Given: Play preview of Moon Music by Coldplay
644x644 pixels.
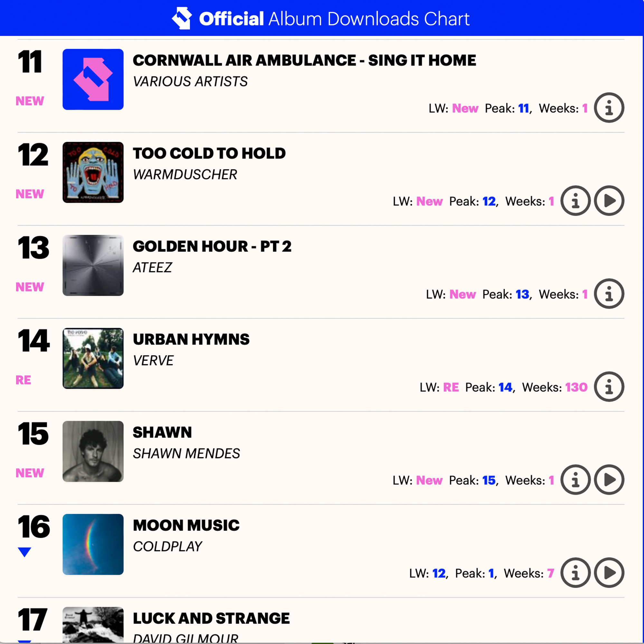Looking at the screenshot, I should (609, 573).
